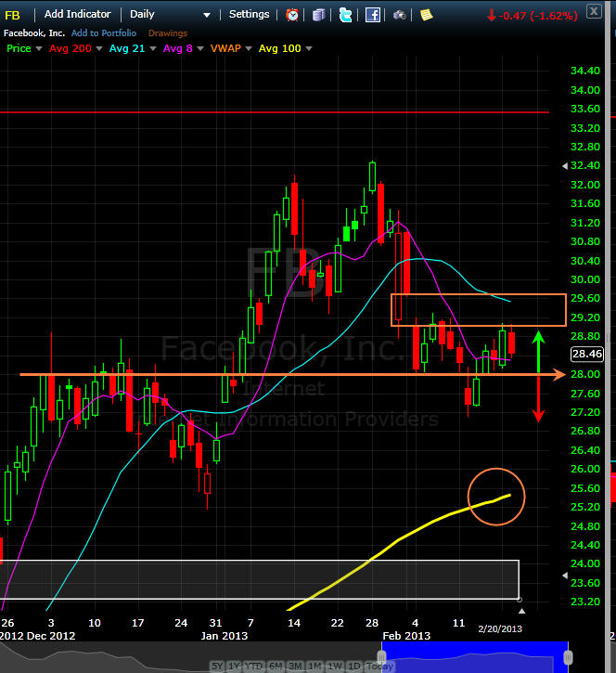
Task: Click the Avg 8 legend label
Action: pyautogui.click(x=177, y=48)
